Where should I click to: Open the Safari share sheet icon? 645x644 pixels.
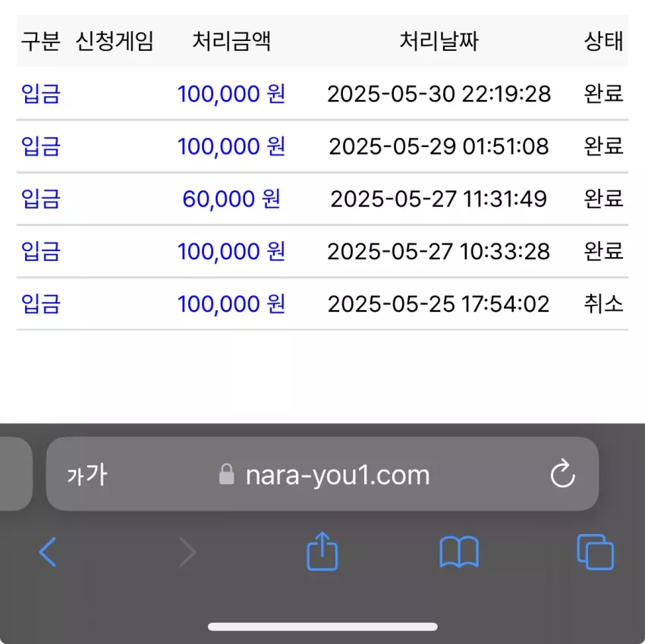pos(322,551)
